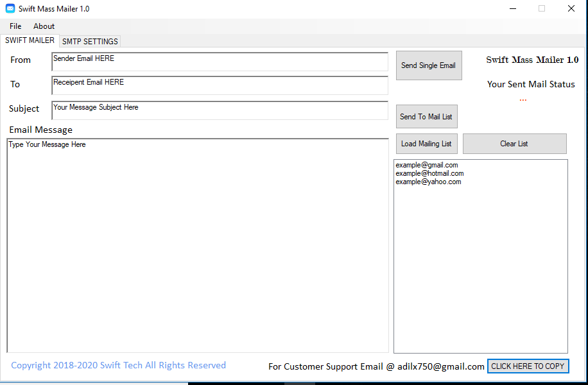
Task: Close the Swift Mass Mailer window
Action: tap(571, 8)
